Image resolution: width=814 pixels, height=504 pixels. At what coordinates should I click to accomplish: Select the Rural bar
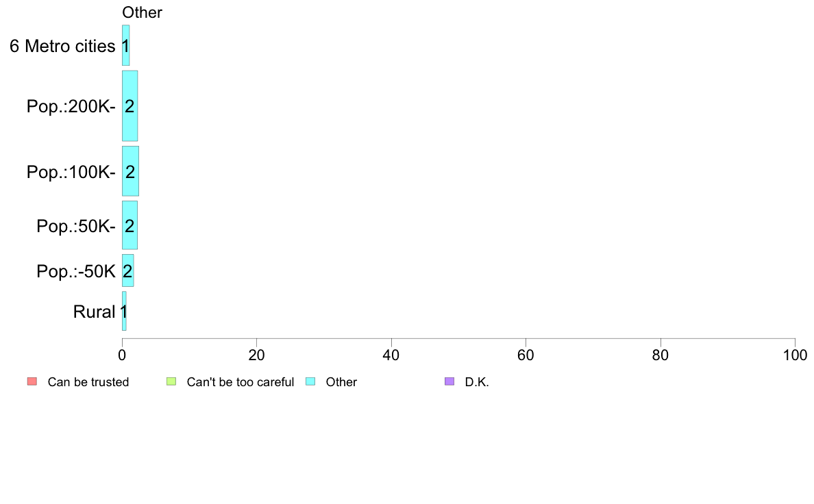124,311
